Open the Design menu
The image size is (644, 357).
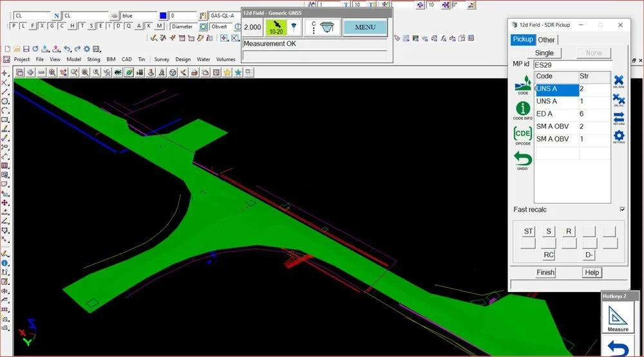183,59
